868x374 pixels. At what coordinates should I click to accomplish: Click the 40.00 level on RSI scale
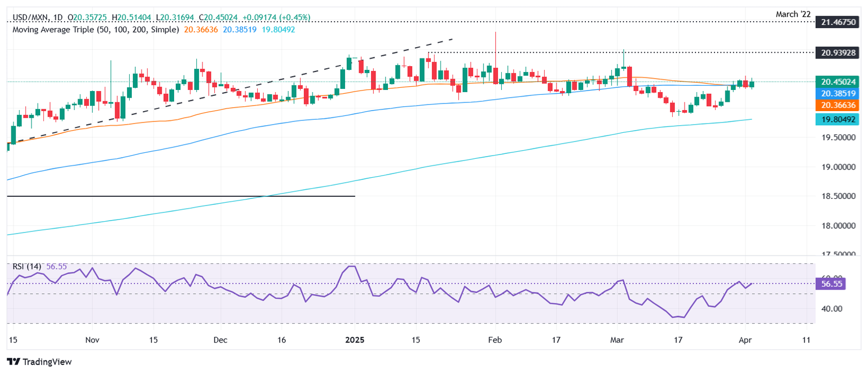click(831, 308)
